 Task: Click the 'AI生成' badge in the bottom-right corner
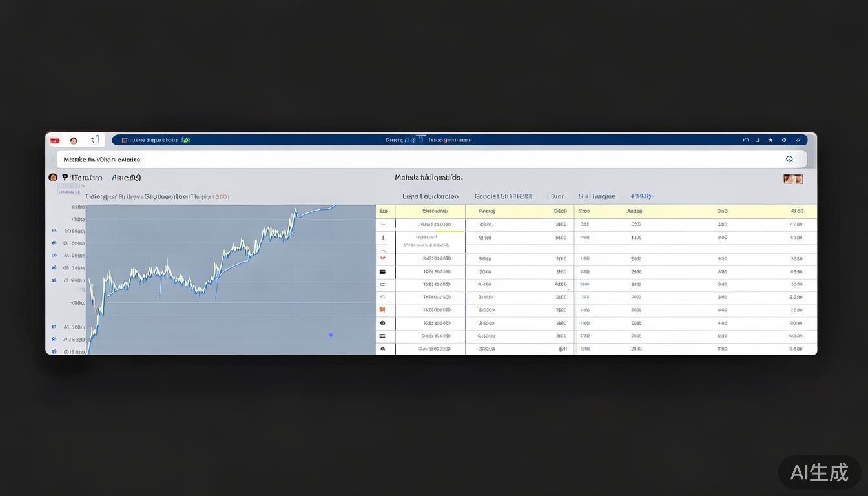click(x=819, y=473)
